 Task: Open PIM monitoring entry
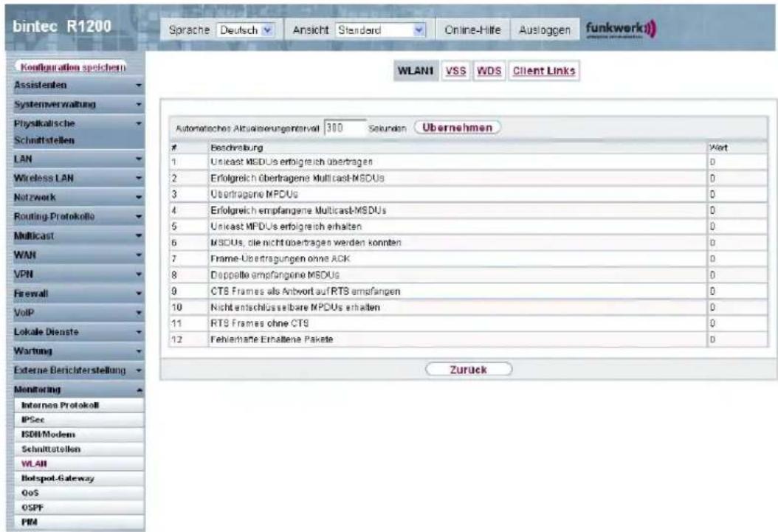click(80, 522)
